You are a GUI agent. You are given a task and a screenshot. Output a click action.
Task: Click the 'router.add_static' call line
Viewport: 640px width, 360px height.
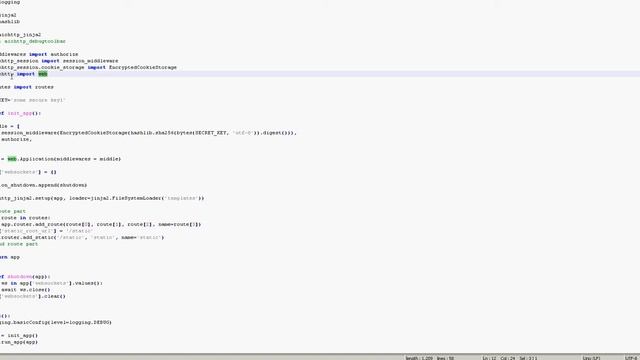pos(82,237)
